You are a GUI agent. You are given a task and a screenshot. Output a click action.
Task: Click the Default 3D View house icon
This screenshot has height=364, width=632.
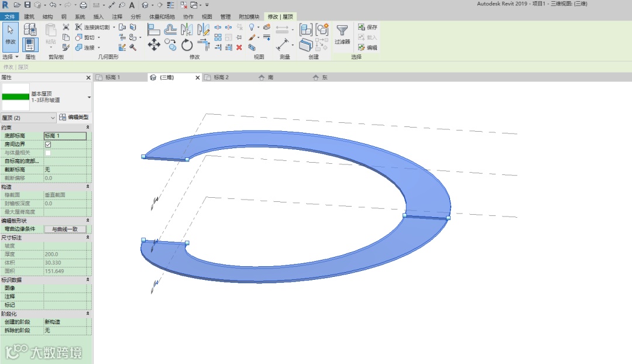click(x=145, y=5)
